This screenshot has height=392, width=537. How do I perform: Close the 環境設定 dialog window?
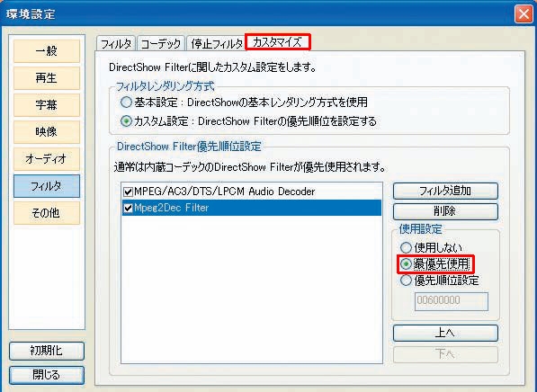point(524,14)
